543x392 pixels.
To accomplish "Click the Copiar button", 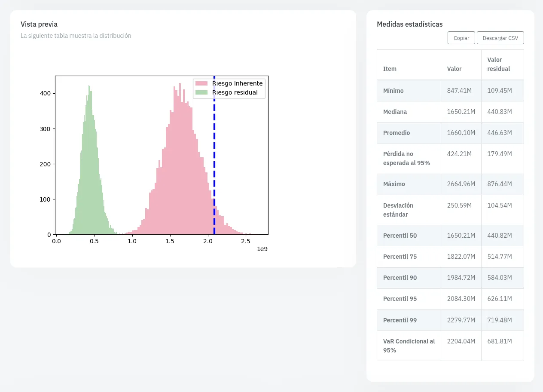I will [461, 38].
